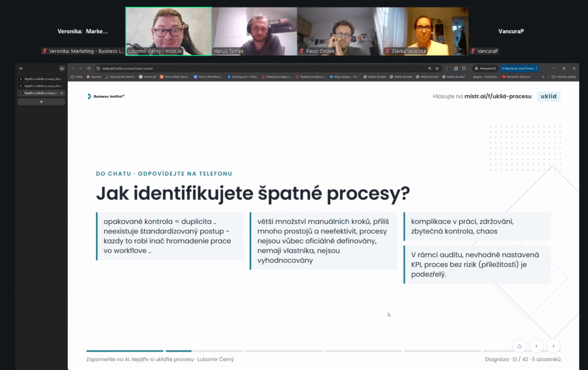Switch to the first vertical browser tab

[41, 79]
